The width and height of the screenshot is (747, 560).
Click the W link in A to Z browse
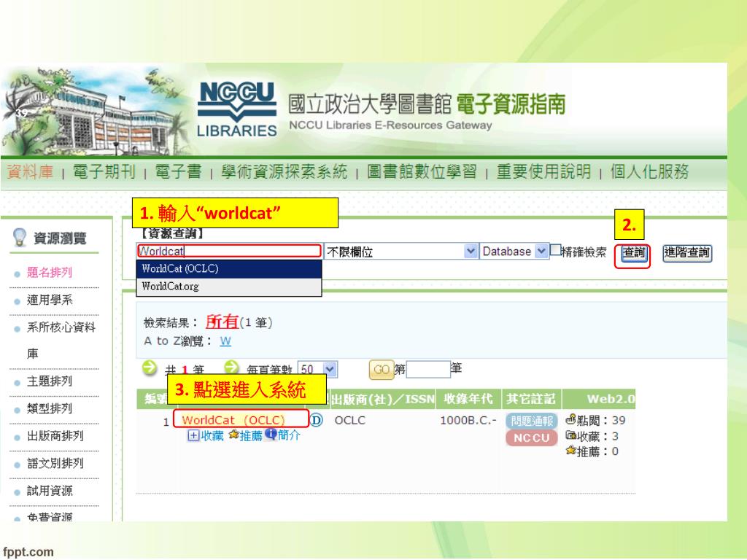[x=225, y=341]
